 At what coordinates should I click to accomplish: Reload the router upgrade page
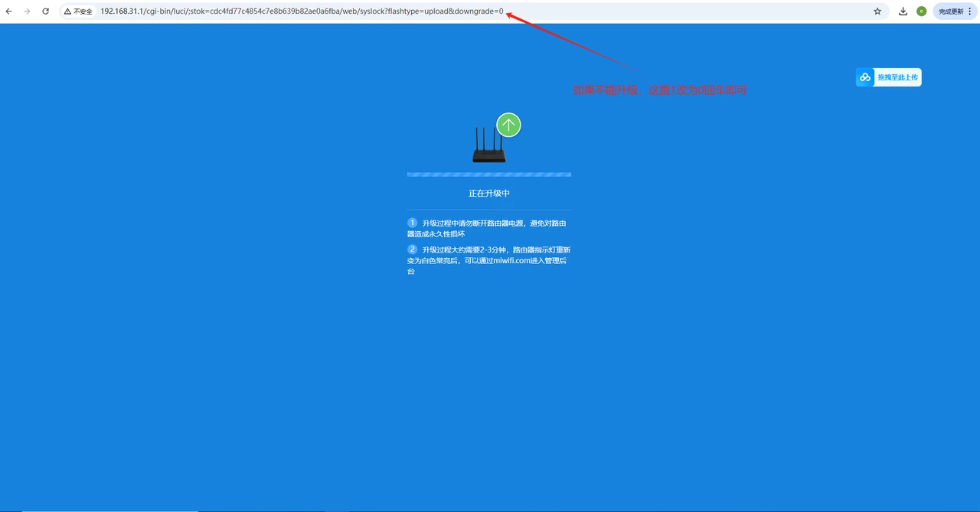pyautogui.click(x=45, y=11)
